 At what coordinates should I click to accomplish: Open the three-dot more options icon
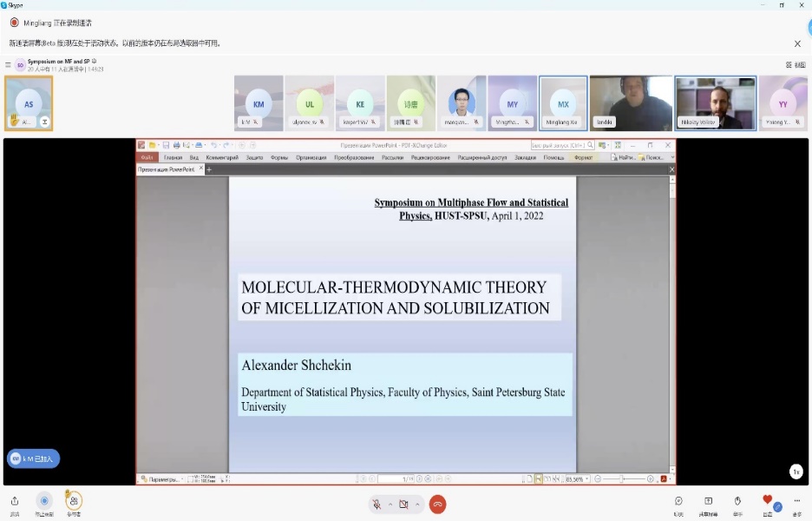[796, 501]
